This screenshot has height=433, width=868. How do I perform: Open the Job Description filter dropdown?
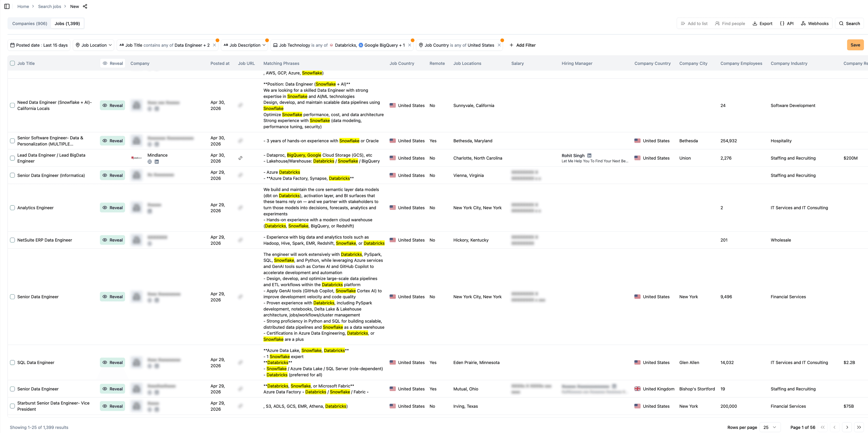pyautogui.click(x=244, y=45)
